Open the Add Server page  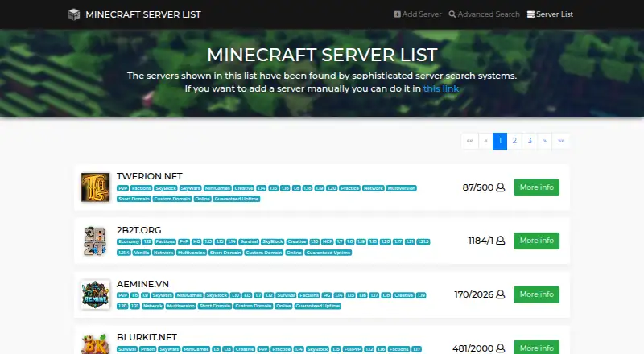pos(418,14)
